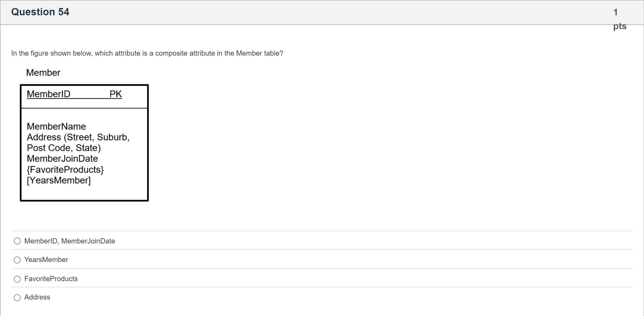The width and height of the screenshot is (644, 316).
Task: Click the MemberID, MemberJoinDate answer text
Action: (70, 241)
